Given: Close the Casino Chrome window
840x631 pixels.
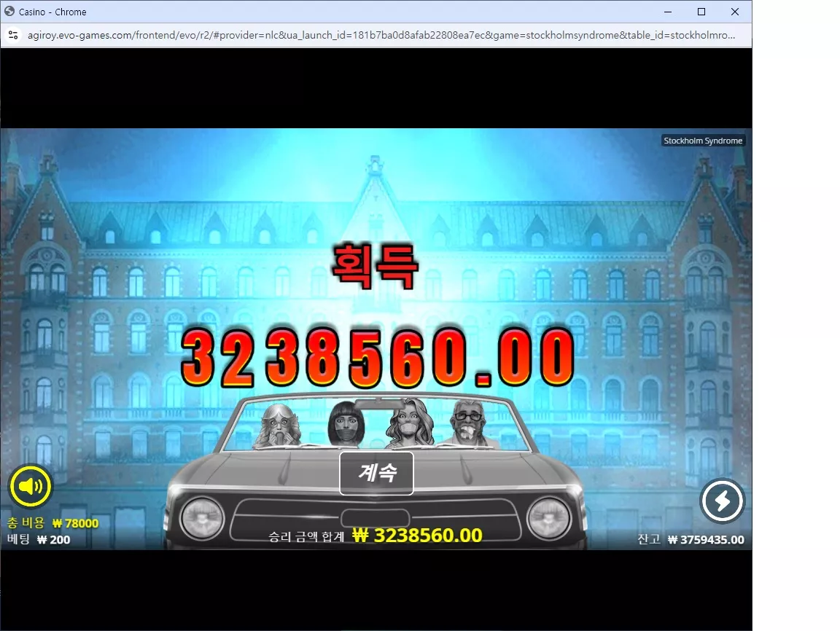Looking at the screenshot, I should coord(735,12).
